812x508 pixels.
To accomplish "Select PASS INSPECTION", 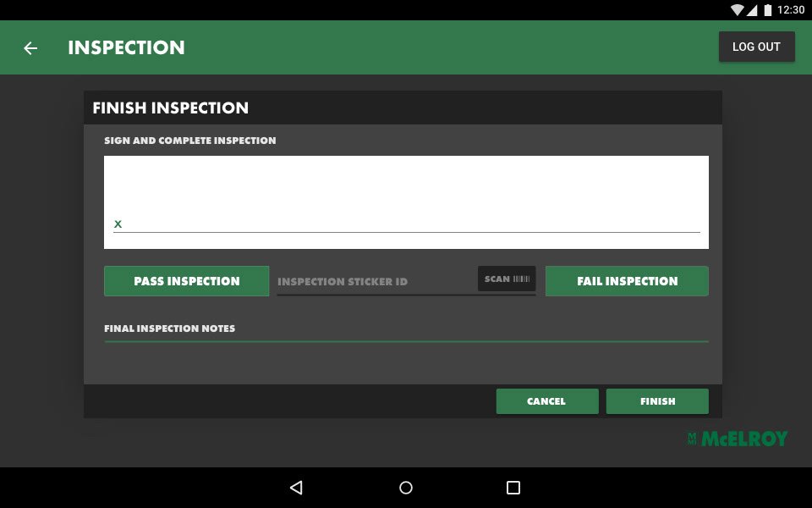I will tap(186, 281).
